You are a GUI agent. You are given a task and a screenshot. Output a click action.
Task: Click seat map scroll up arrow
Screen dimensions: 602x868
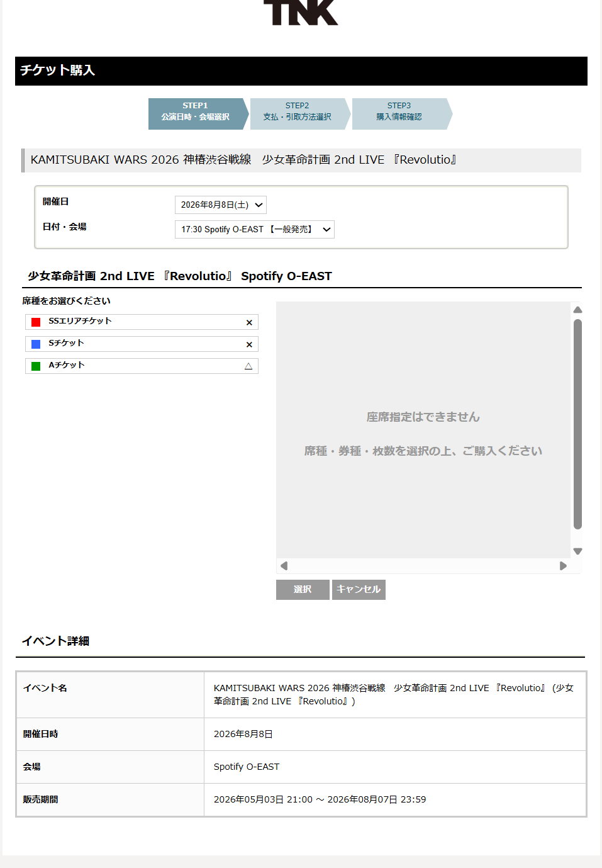click(x=577, y=310)
